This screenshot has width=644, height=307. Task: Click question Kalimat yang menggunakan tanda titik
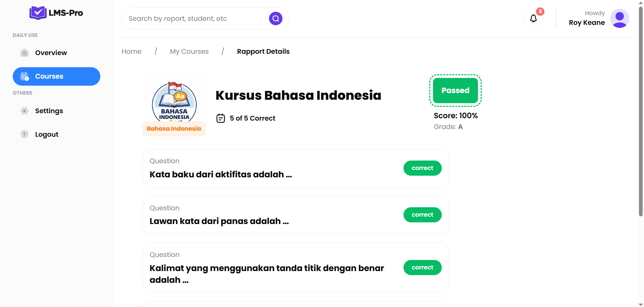[267, 274]
